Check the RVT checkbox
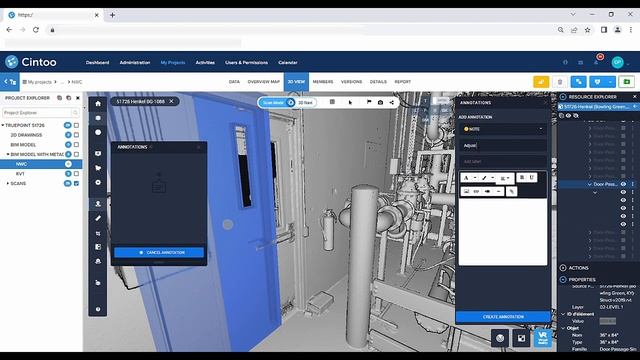This screenshot has height=360, width=640. click(76, 174)
